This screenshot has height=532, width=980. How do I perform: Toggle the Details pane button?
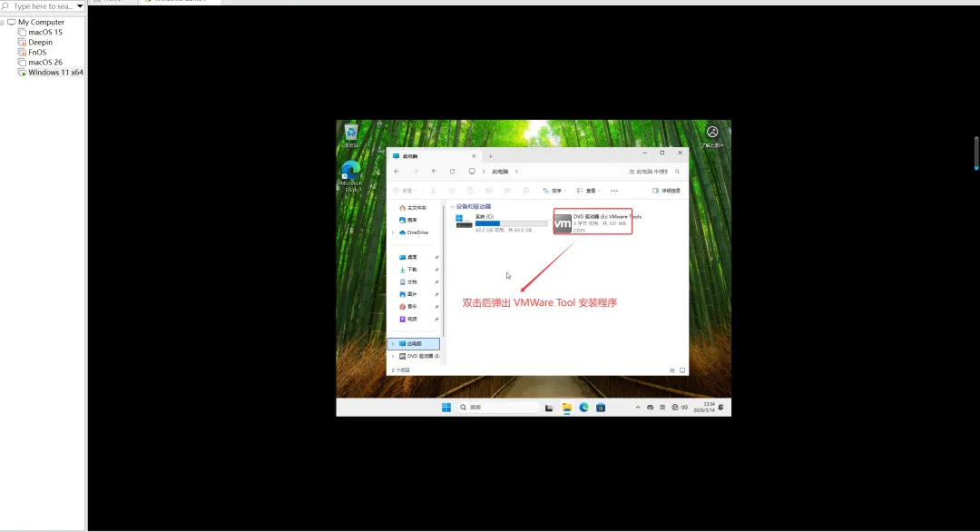tap(666, 191)
